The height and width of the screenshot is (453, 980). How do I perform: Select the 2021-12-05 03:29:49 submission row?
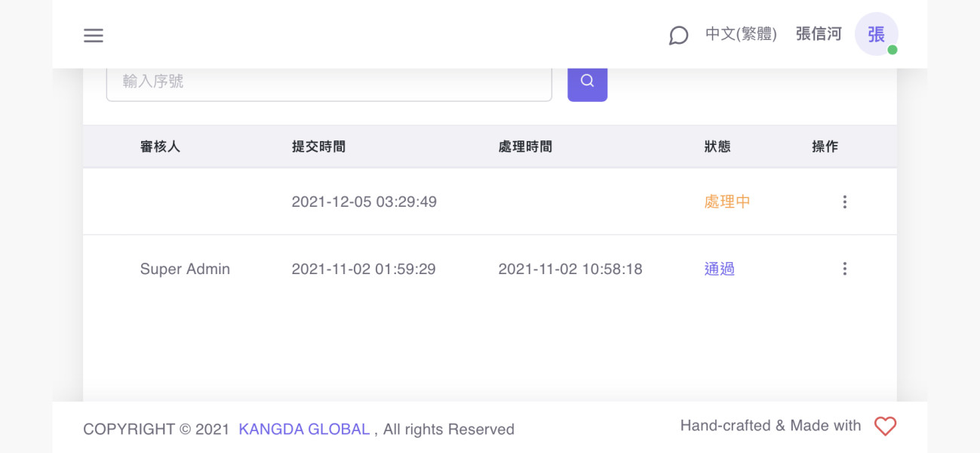coord(364,202)
